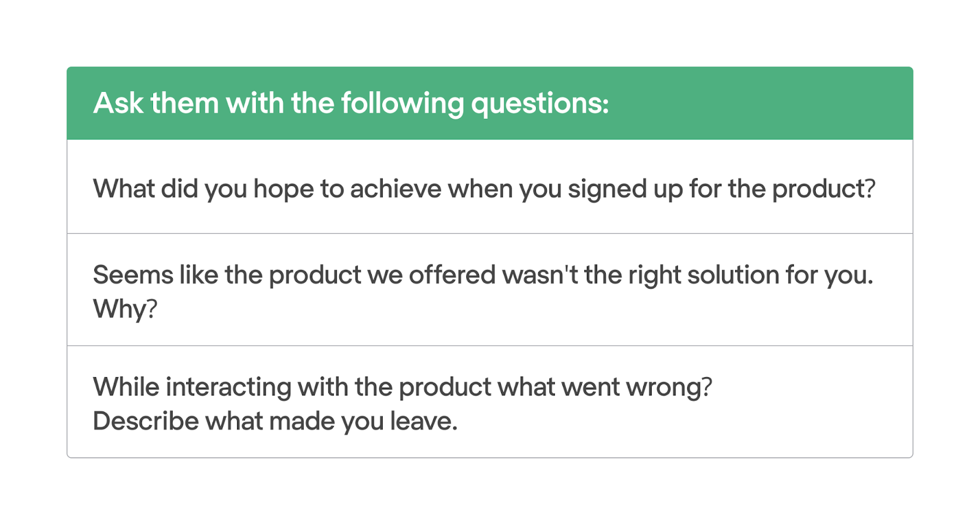Click the 'While interacting with the product' question
Image resolution: width=980 pixels, height=510 pixels.
coord(490,402)
